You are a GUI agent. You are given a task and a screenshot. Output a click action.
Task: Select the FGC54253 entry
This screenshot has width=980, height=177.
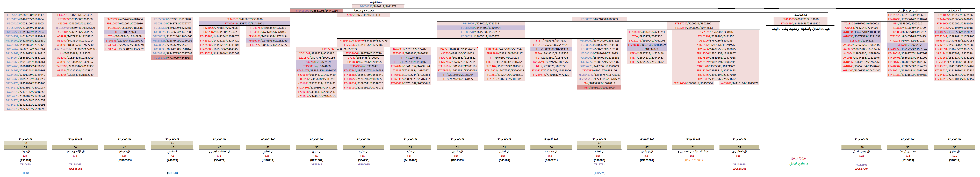[25, 15]
